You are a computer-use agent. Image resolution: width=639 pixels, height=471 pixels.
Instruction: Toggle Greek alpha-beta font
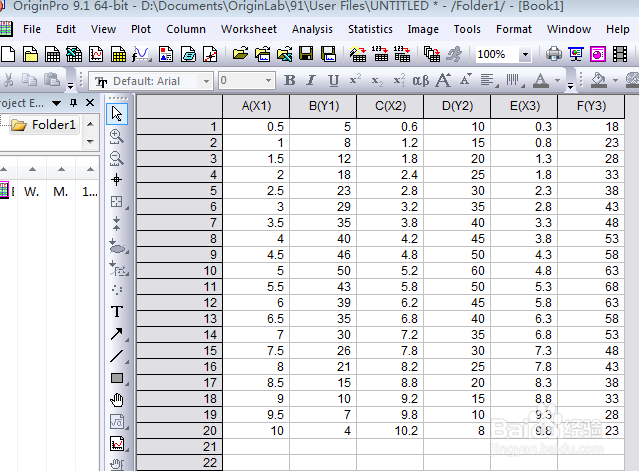pyautogui.click(x=421, y=80)
